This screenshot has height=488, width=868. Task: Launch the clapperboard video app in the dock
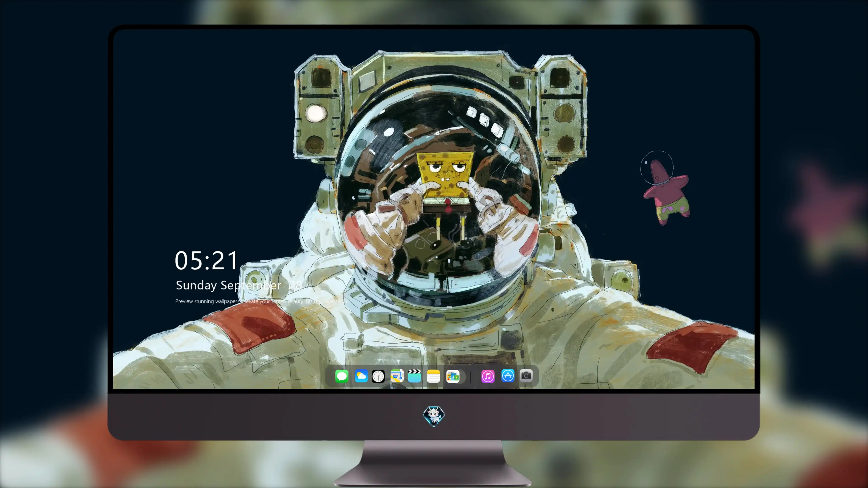point(415,376)
